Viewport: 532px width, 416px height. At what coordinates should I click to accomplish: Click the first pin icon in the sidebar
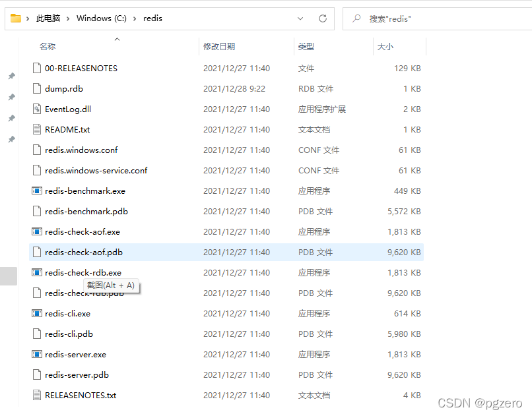pyautogui.click(x=12, y=76)
